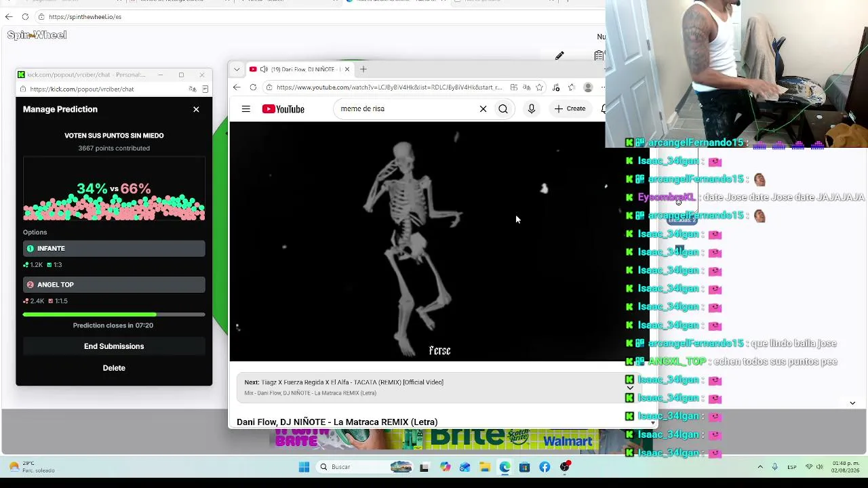Delete the prediction
This screenshot has width=868, height=488.
pyautogui.click(x=114, y=368)
